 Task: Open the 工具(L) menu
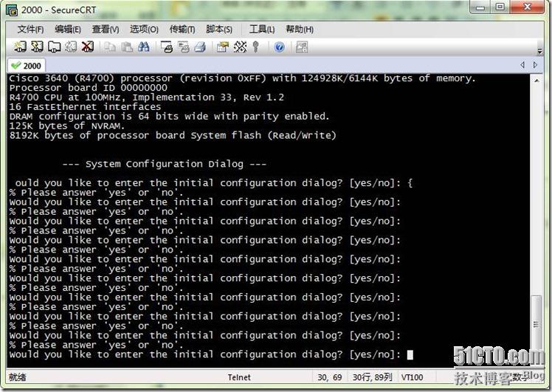point(262,30)
